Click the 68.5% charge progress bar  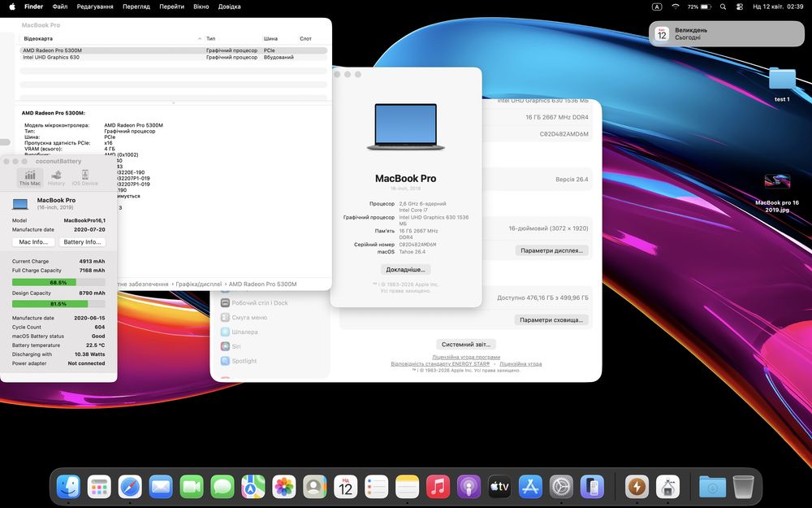[58, 283]
